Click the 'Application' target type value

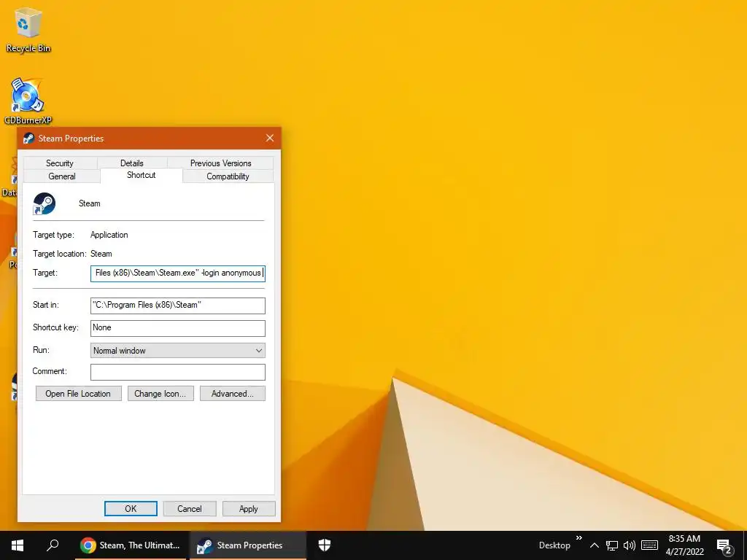[109, 235]
